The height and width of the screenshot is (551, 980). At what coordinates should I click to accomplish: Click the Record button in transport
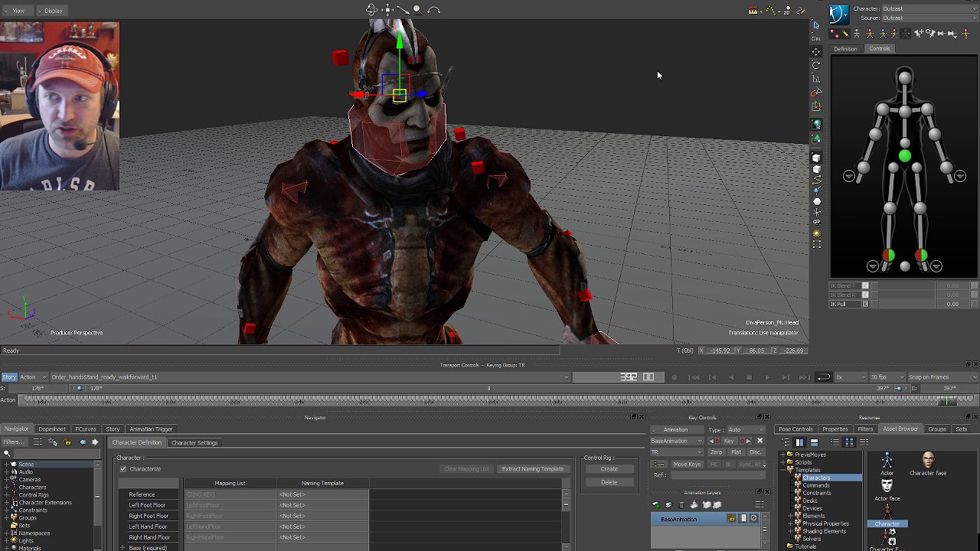coord(674,377)
